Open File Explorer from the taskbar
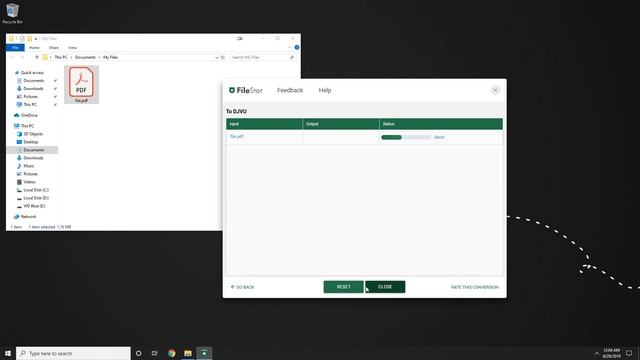Screen dimensions: 640x360 [x=188, y=353]
